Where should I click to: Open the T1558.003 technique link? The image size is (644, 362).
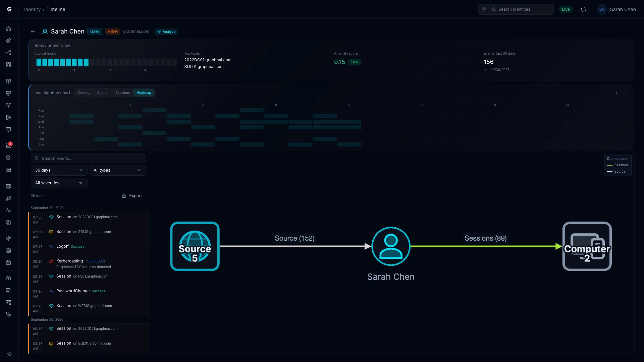[95, 261]
